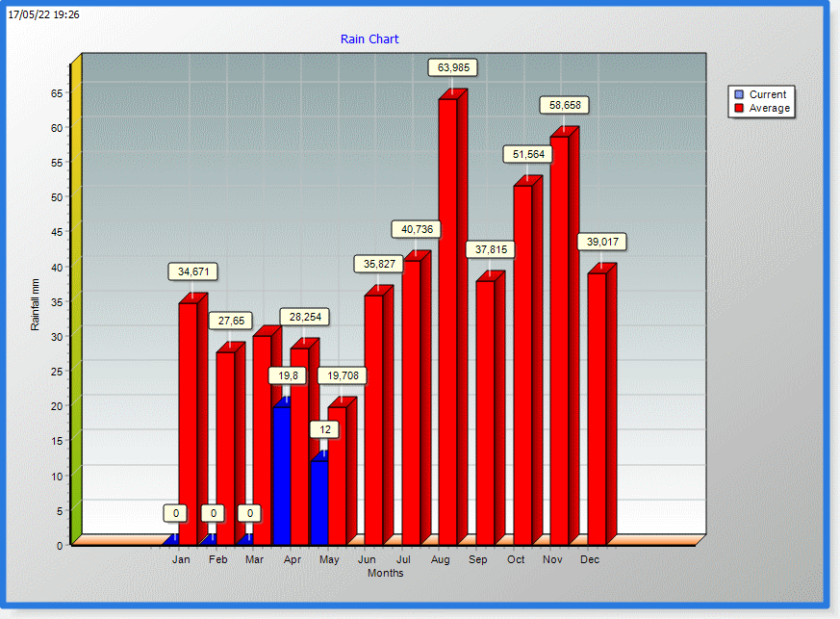The image size is (840, 619).
Task: Click the 'Aug' axis label
Action: click(441, 560)
